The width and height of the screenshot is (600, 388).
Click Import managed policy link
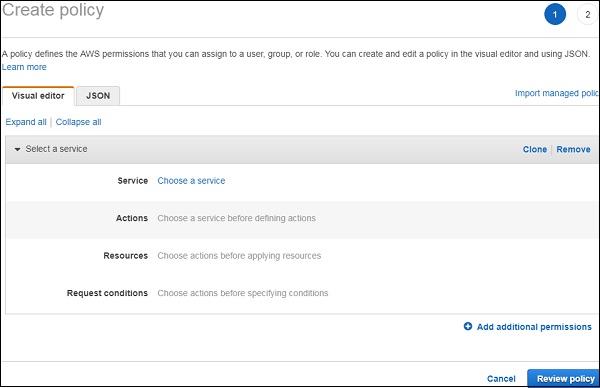556,93
